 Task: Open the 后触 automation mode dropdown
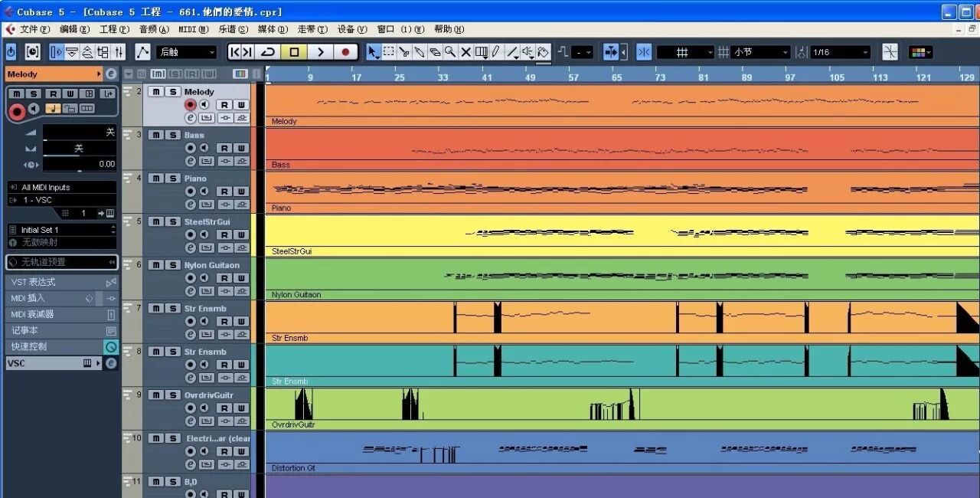[x=187, y=52]
